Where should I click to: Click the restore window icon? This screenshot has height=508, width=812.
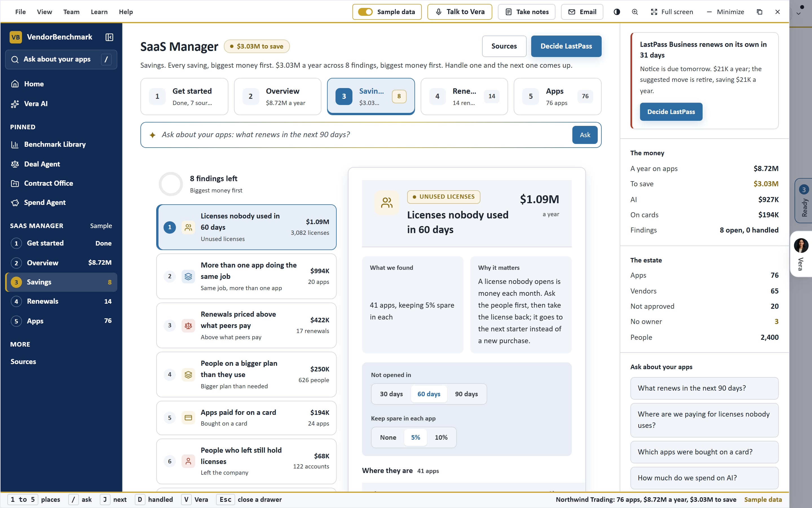coord(760,12)
